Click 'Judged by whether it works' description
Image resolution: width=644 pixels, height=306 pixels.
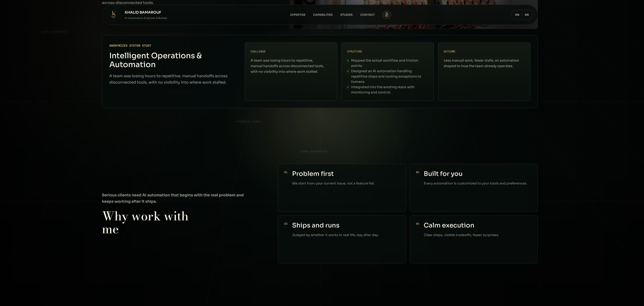pyautogui.click(x=335, y=235)
